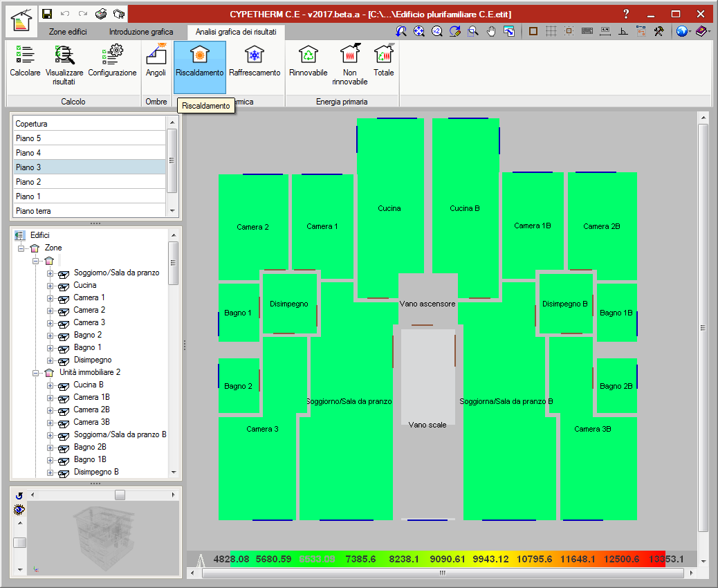The width and height of the screenshot is (718, 588).
Task: Select Disimpegno B in the tree
Action: 96,472
